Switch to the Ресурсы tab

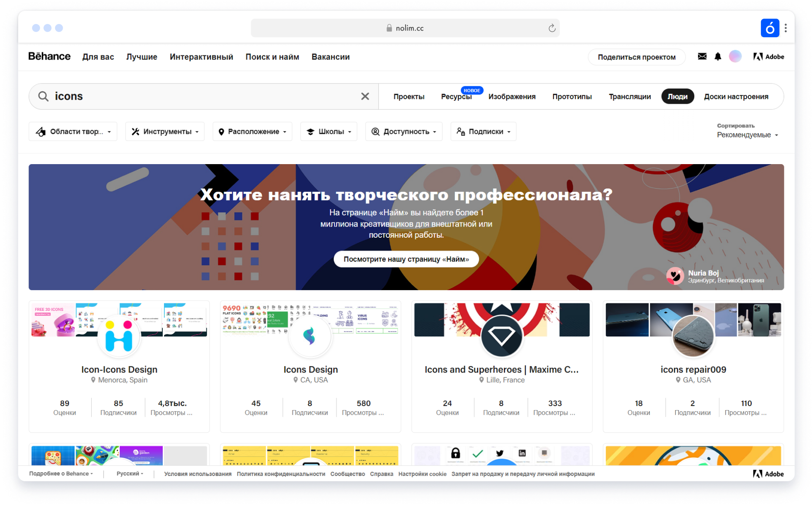456,96
